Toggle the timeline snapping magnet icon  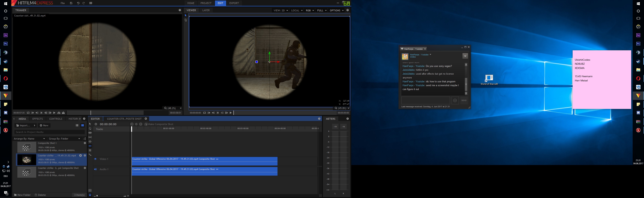90,195
